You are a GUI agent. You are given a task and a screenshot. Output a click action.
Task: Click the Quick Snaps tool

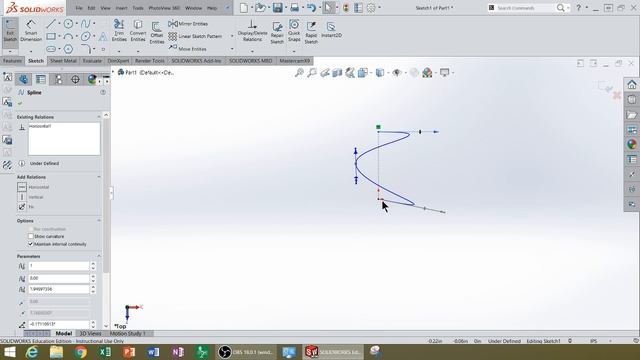click(x=294, y=30)
